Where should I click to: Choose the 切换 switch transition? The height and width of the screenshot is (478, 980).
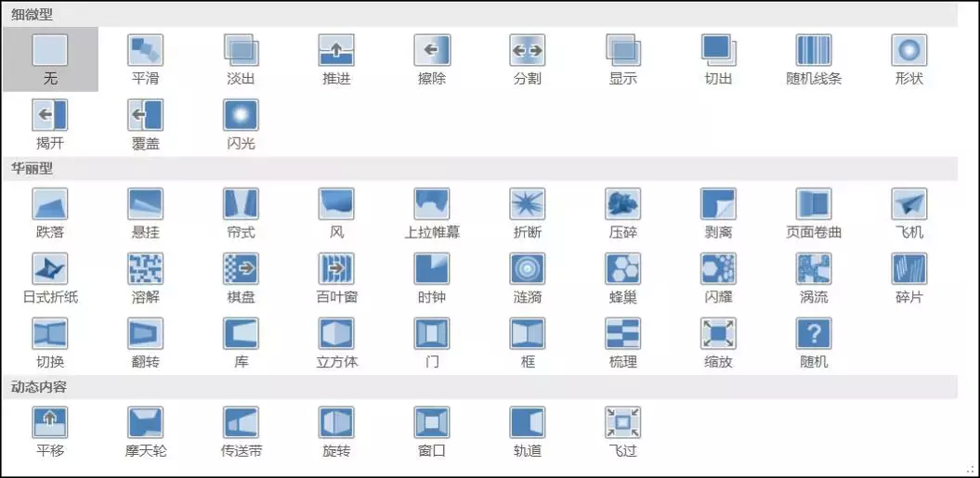[50, 343]
